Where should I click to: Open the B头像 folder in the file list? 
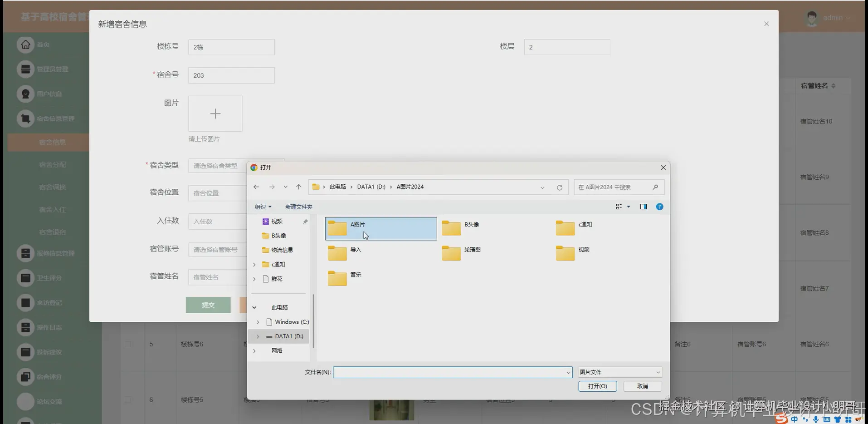[x=460, y=228]
